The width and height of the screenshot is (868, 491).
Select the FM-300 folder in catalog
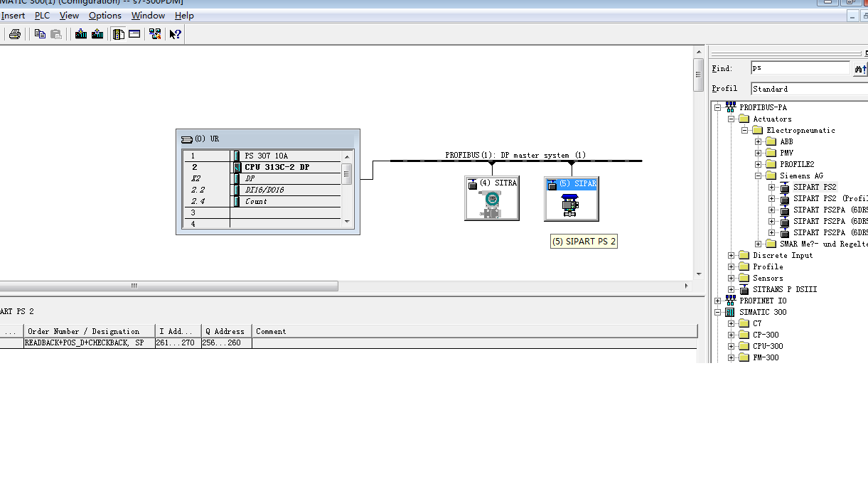tap(766, 357)
